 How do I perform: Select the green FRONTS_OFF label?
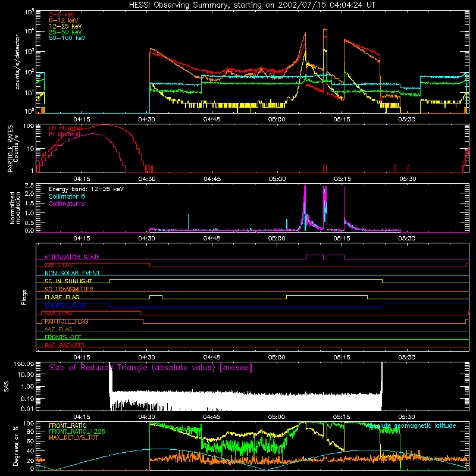pos(63,337)
